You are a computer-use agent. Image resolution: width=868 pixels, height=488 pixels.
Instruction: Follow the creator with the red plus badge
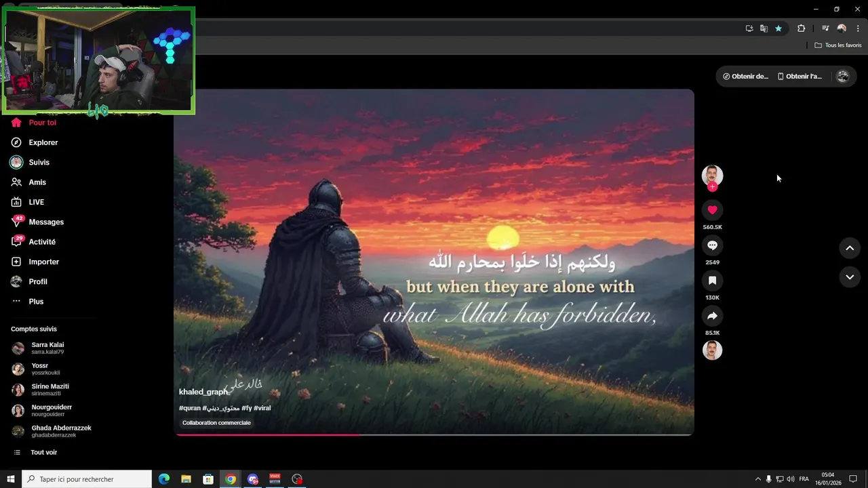coord(712,187)
